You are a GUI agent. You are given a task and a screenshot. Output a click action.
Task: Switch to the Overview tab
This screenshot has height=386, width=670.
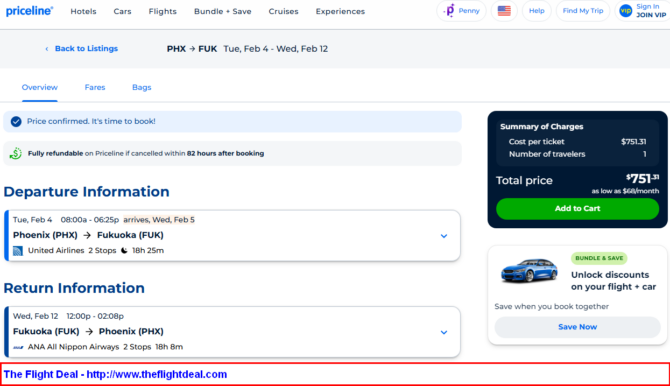click(x=40, y=87)
